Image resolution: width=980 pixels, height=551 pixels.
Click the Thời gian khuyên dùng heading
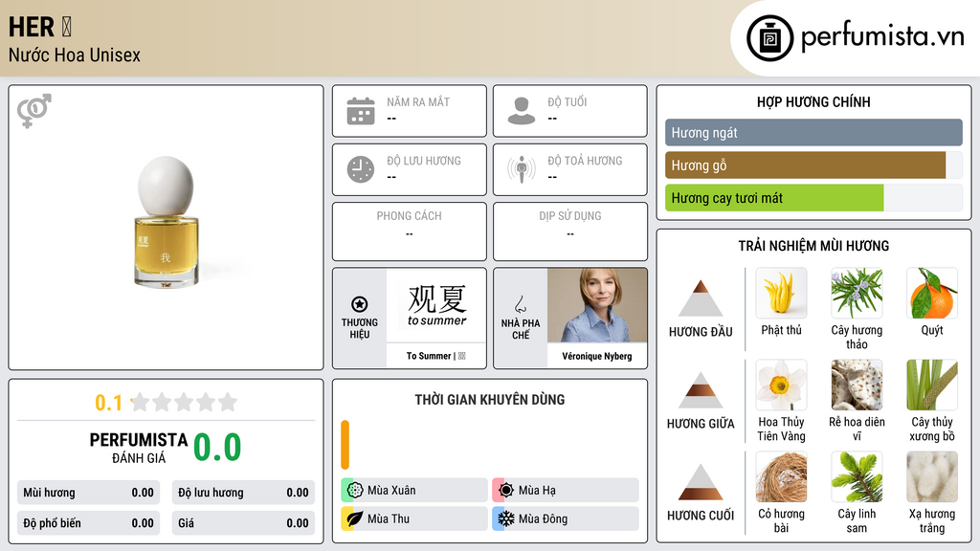[490, 400]
